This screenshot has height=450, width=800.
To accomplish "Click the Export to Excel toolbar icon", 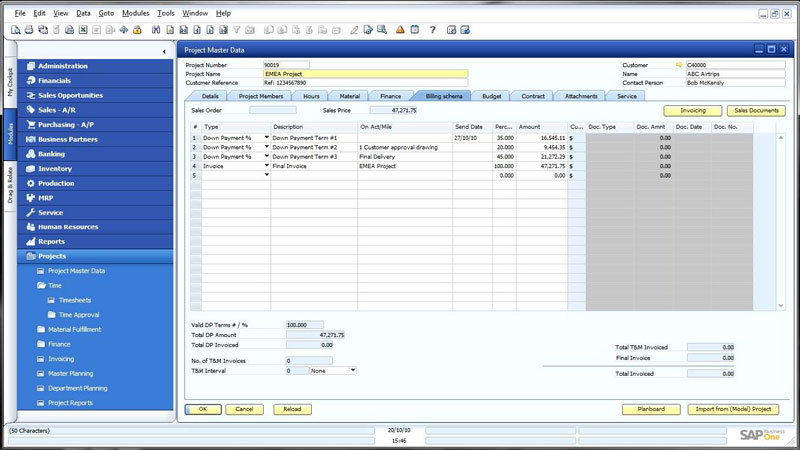I will pos(83,30).
